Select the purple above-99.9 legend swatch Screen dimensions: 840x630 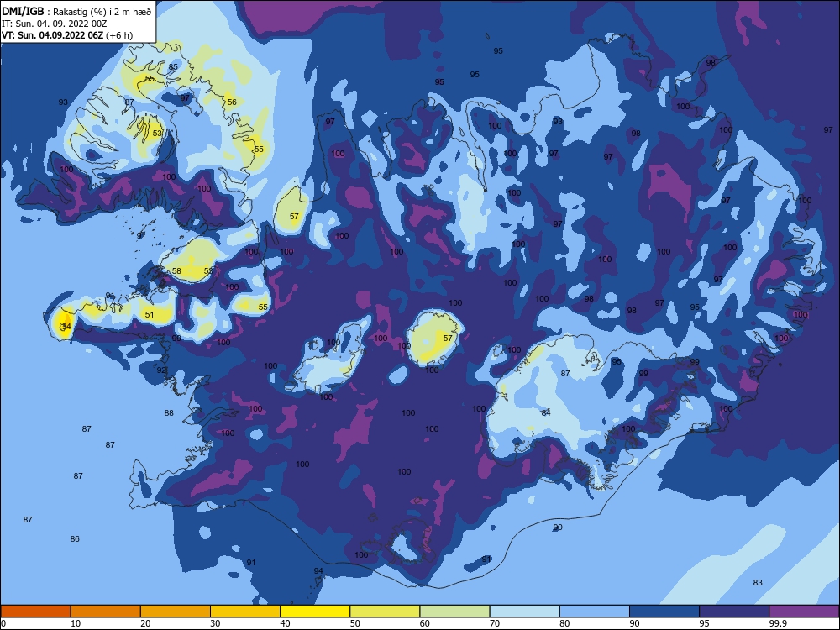pyautogui.click(x=804, y=612)
